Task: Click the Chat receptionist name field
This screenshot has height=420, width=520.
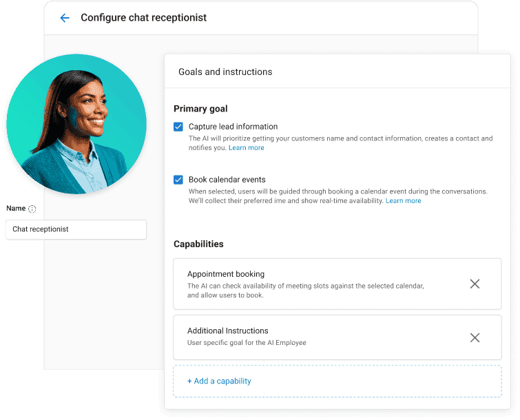Action: pos(76,229)
